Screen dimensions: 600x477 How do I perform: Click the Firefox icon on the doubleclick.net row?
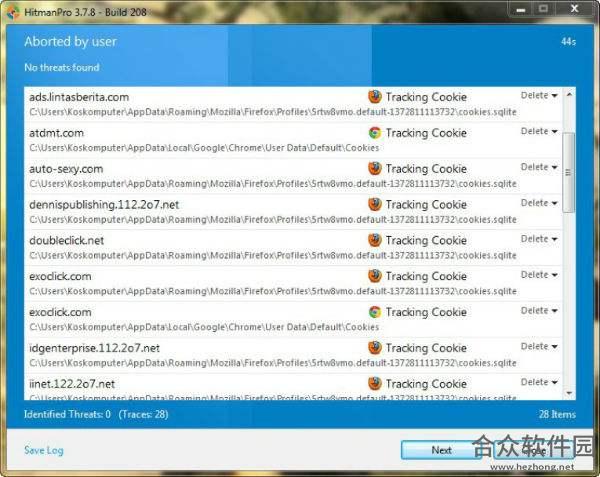[x=375, y=240]
